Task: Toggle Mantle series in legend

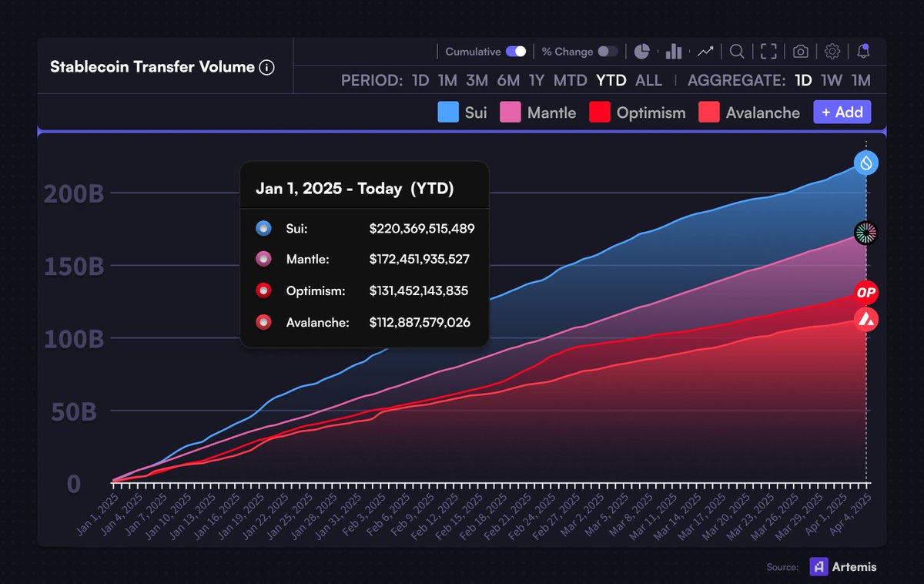Action: (537, 112)
